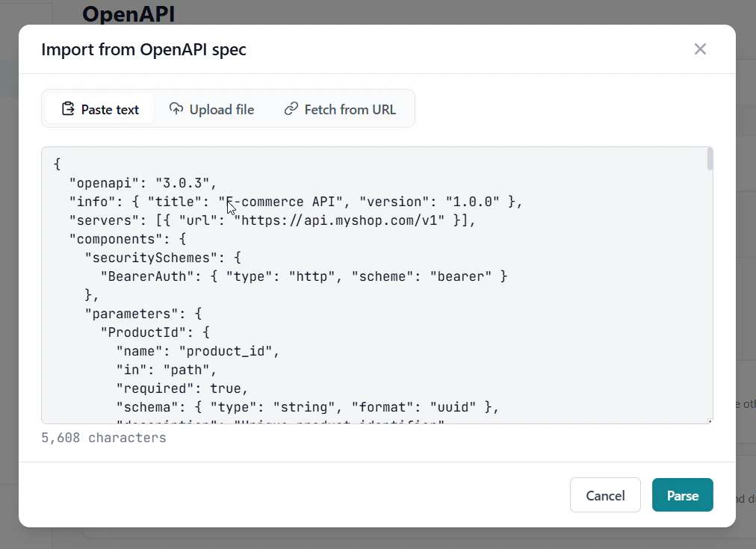Click the "parameters": { line
Viewport: 756px width, 549px height.
[x=143, y=314]
